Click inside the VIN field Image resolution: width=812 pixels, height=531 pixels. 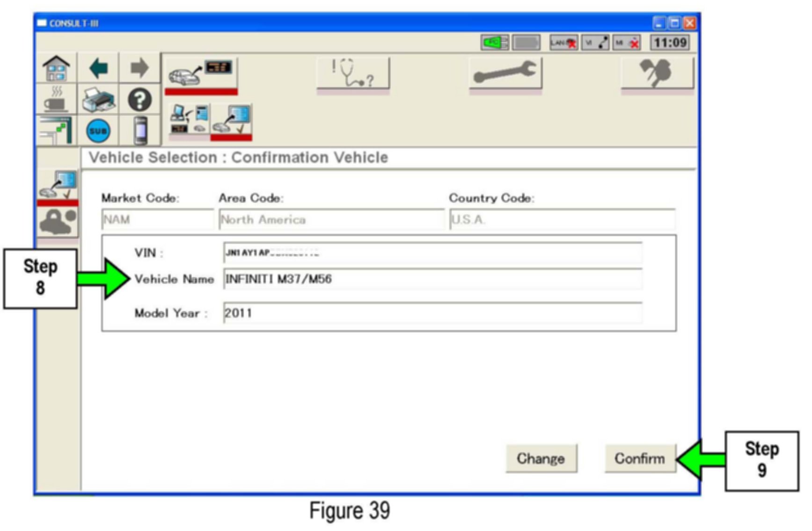tap(432, 253)
